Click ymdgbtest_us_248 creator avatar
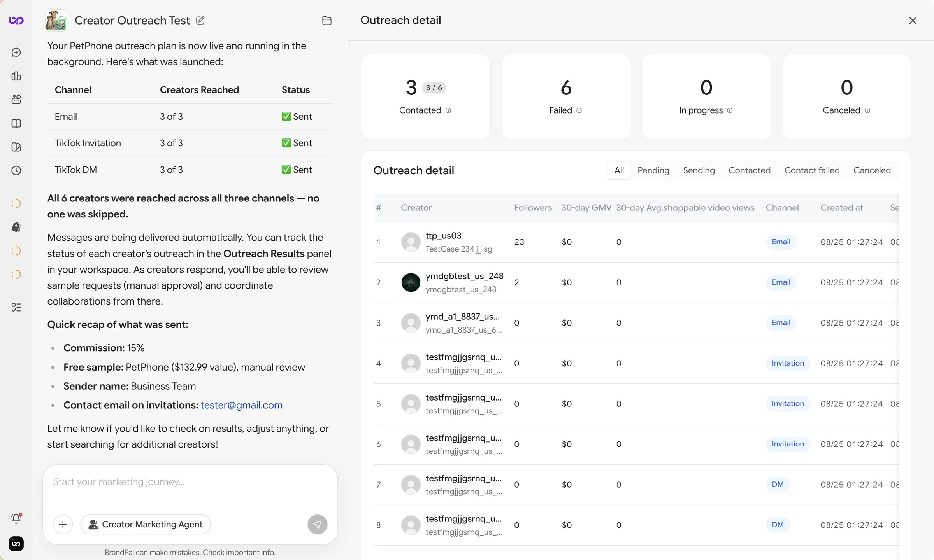 coord(411,282)
